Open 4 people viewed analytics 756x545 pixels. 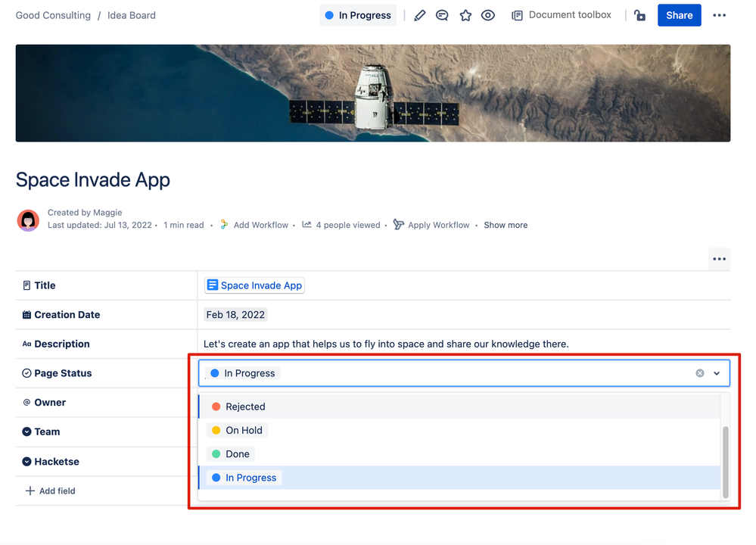tap(348, 226)
